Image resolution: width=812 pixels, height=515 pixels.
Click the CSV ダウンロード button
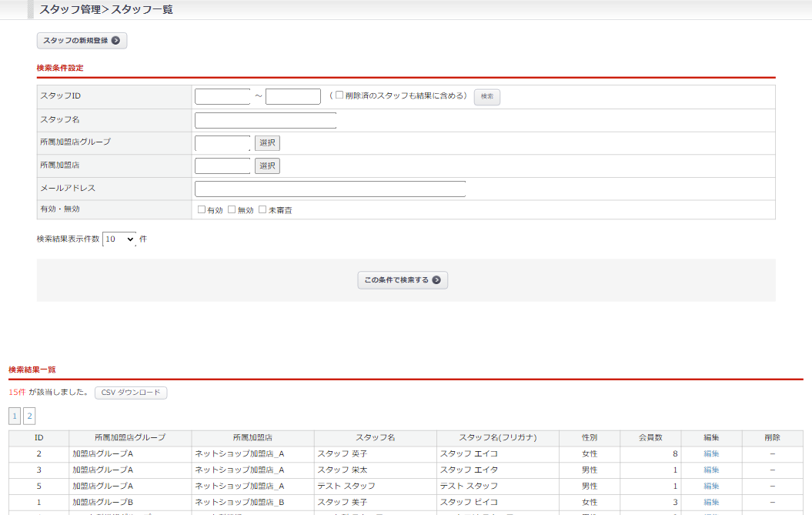131,393
